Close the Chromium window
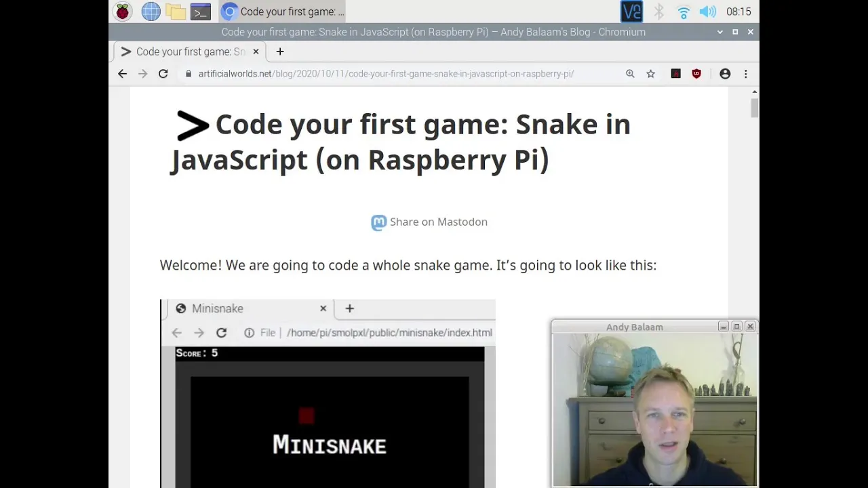Viewport: 868px width, 488px height. point(750,32)
